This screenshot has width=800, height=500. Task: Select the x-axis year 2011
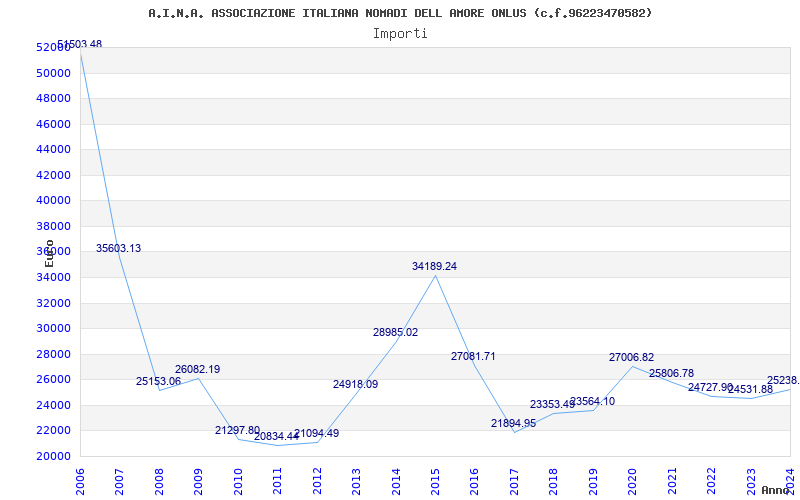click(277, 481)
